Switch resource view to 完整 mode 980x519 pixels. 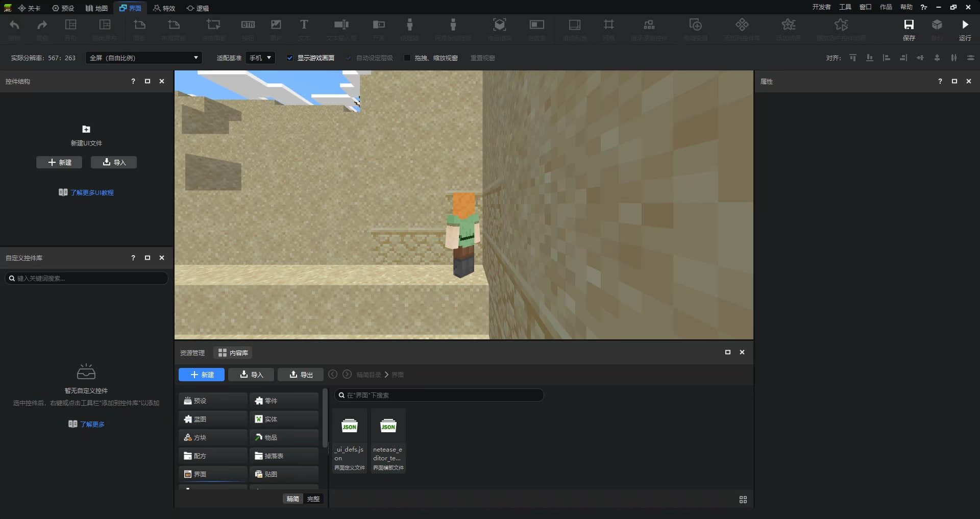[313, 499]
